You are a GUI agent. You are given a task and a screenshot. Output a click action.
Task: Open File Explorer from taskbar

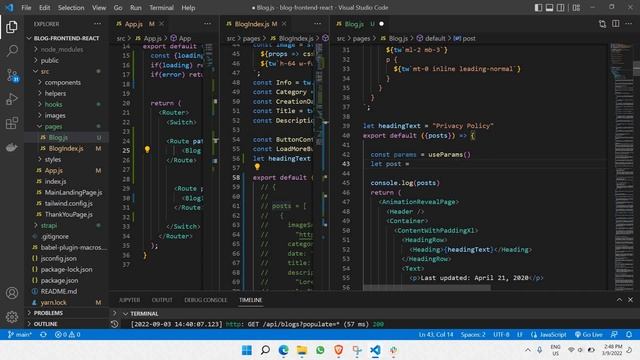[302, 350]
